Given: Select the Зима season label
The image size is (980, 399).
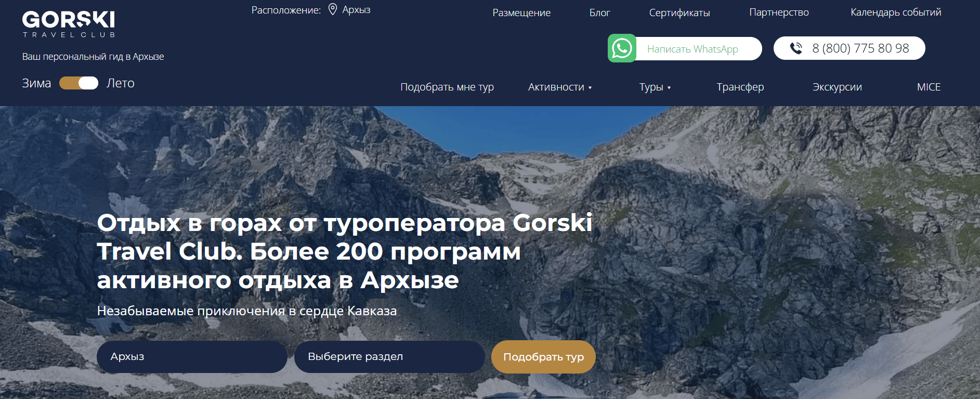Looking at the screenshot, I should click(36, 83).
